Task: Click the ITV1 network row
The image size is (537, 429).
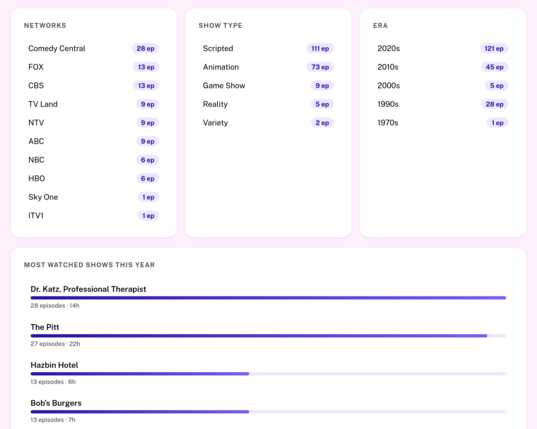Action: [x=93, y=216]
